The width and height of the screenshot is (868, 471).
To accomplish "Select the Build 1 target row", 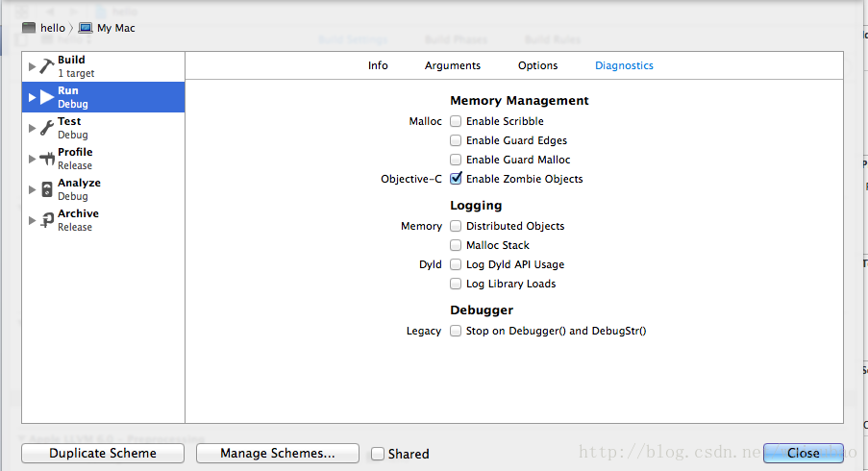I will pos(104,66).
